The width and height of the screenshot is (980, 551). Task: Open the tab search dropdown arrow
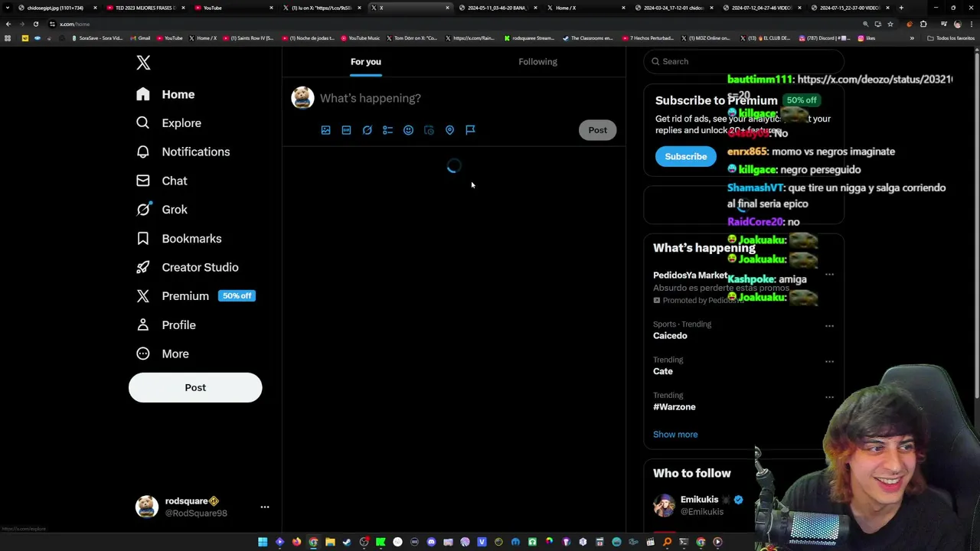click(8, 8)
